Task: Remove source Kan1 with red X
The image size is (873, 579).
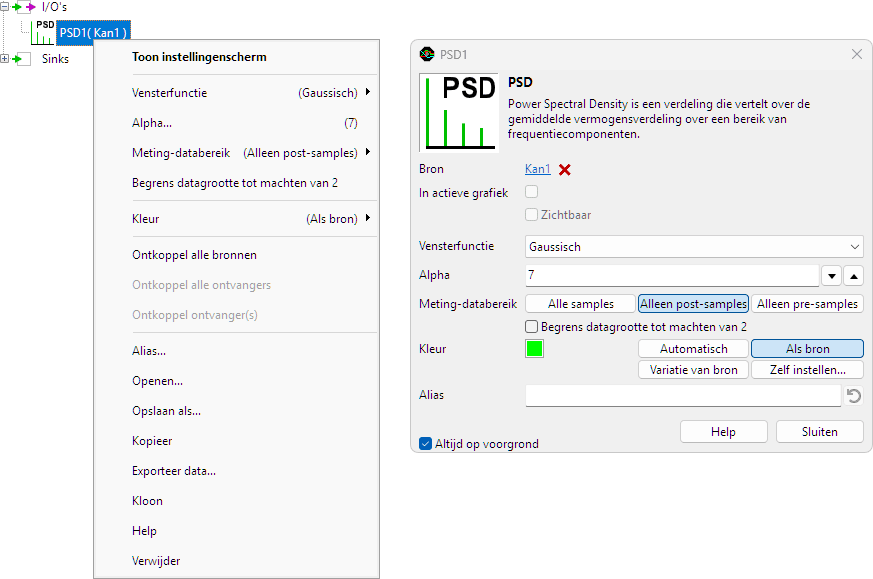Action: click(x=565, y=170)
